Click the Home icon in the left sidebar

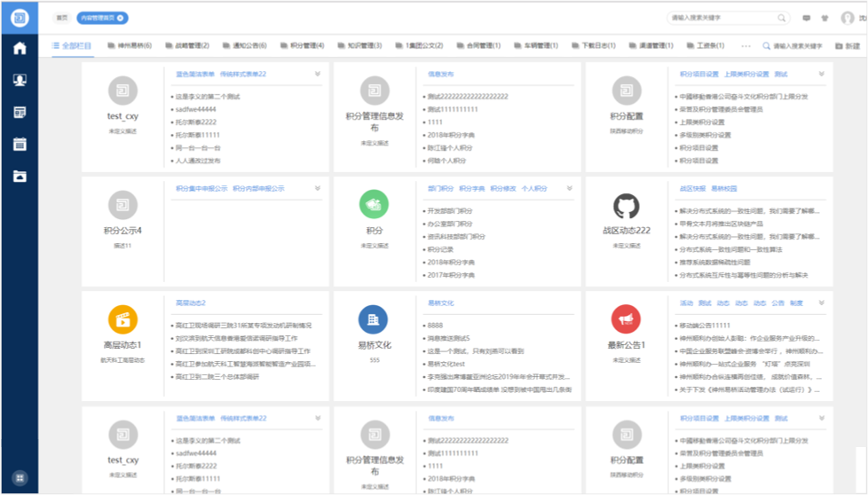click(20, 48)
